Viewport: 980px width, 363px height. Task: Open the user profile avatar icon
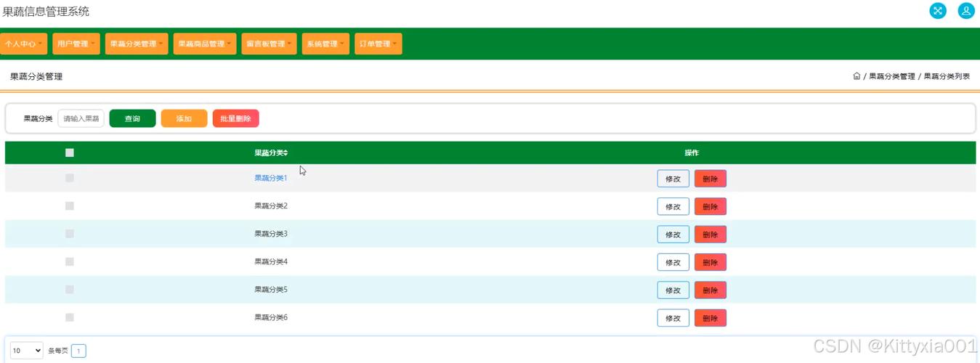click(965, 11)
